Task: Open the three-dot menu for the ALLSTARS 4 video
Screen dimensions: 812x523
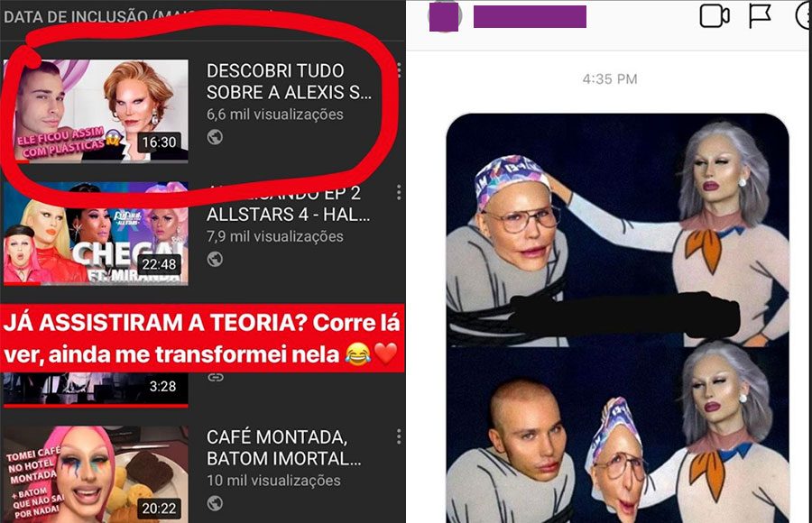Action: (399, 193)
